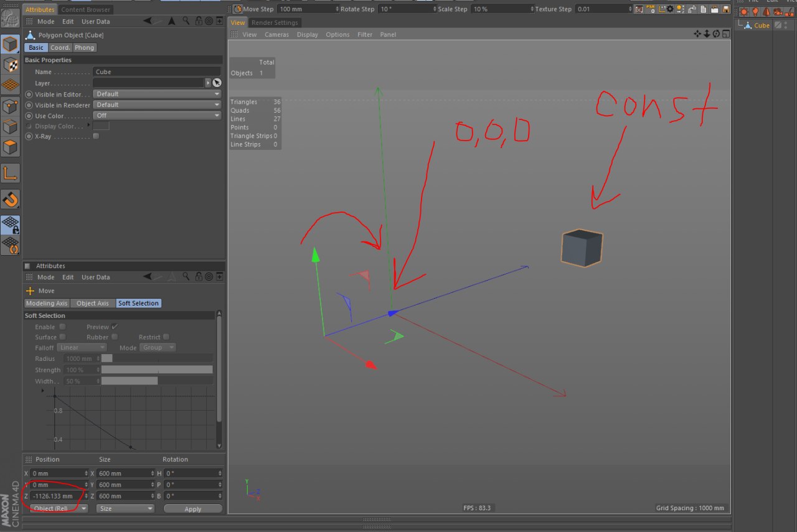Click the PSR reset icon in toolbar

(651, 9)
